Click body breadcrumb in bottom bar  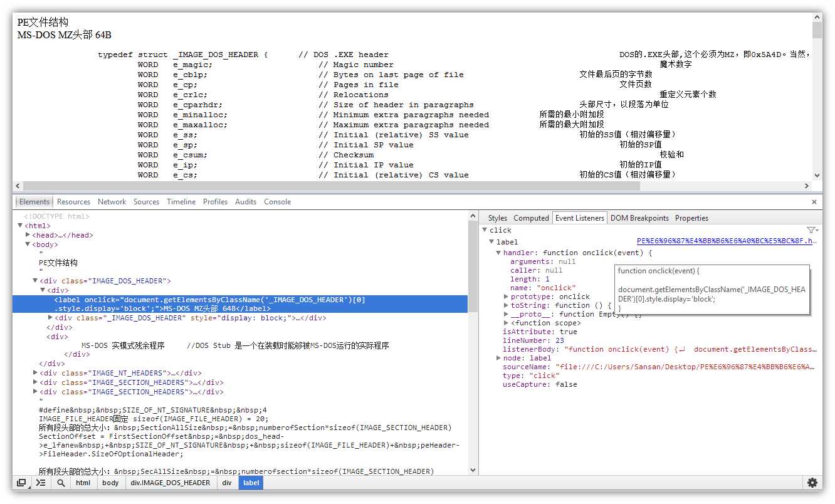tap(110, 483)
